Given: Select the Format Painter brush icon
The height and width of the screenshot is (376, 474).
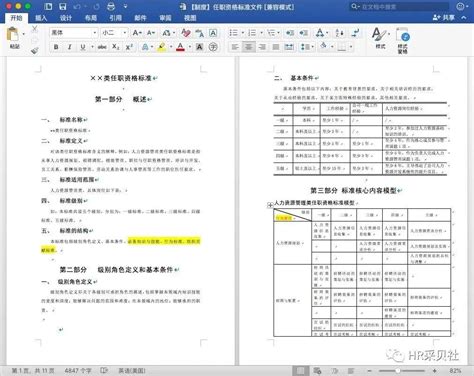Looking at the screenshot, I should pyautogui.click(x=34, y=50).
